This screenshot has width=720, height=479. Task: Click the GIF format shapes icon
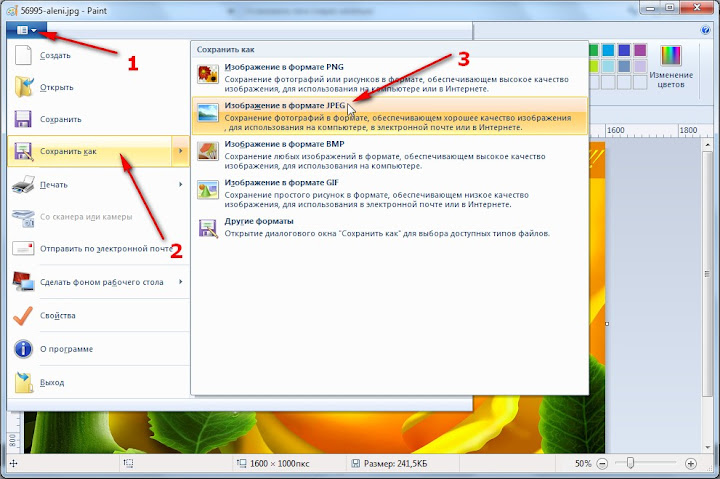click(208, 190)
